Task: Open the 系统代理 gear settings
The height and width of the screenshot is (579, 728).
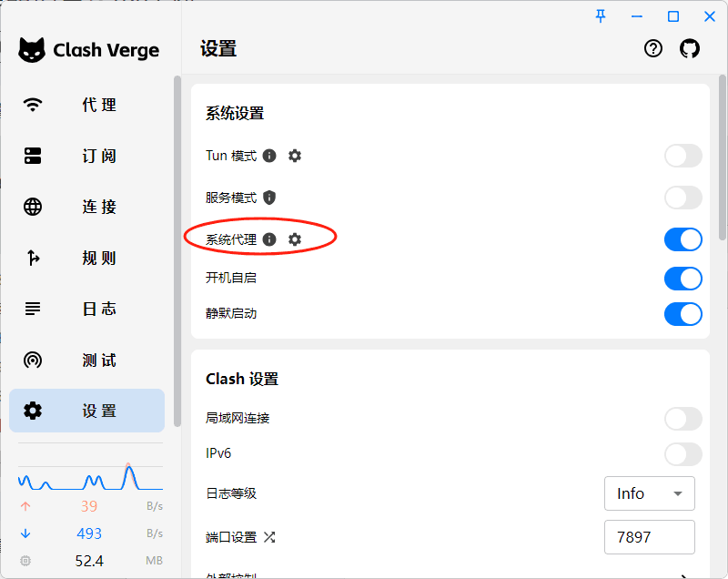Action: pos(295,239)
